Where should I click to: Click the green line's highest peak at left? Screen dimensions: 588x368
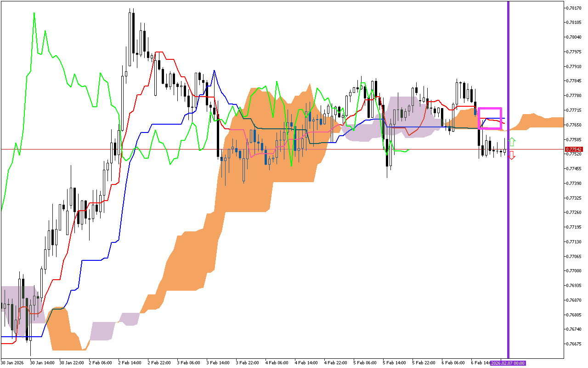[34, 13]
